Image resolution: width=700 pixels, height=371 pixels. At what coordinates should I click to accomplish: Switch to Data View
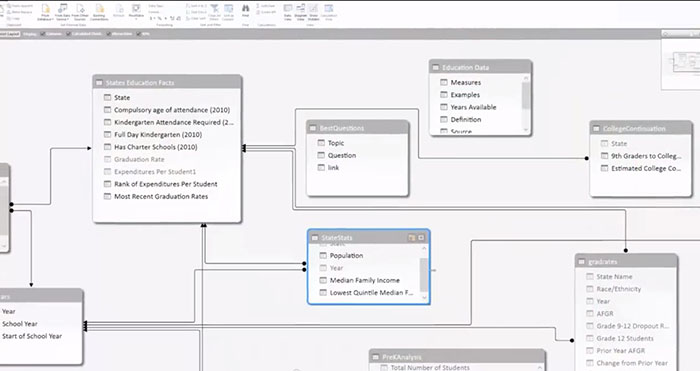(288, 13)
